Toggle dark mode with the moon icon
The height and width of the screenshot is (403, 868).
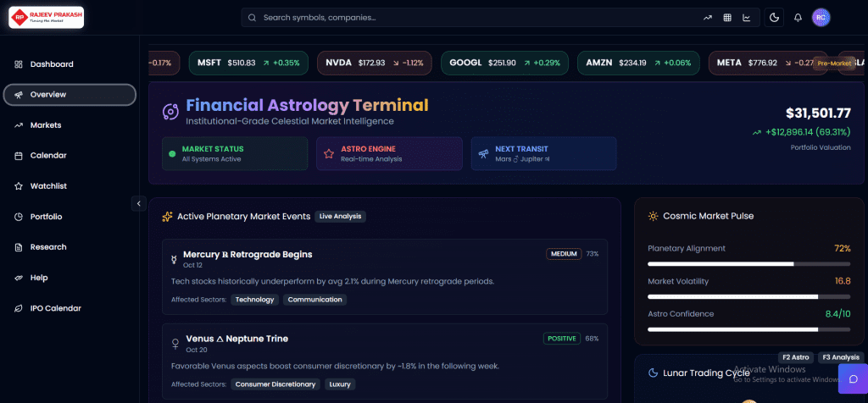[x=774, y=17]
